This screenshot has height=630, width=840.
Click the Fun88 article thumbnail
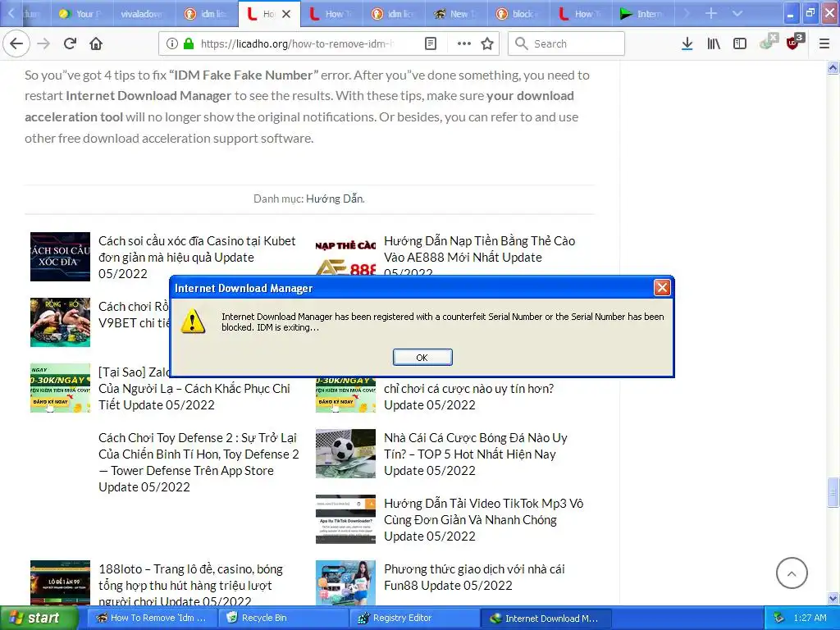(x=345, y=583)
